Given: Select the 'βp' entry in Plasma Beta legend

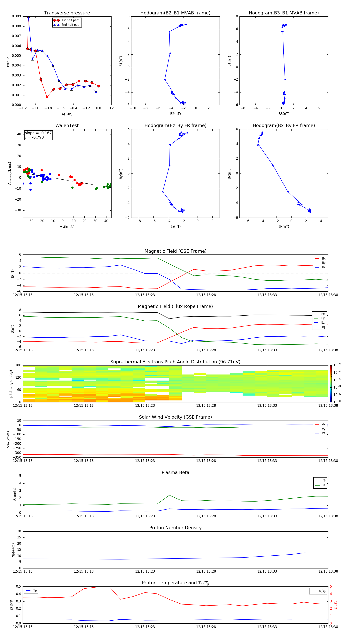Looking at the screenshot, I should [x=321, y=480].
